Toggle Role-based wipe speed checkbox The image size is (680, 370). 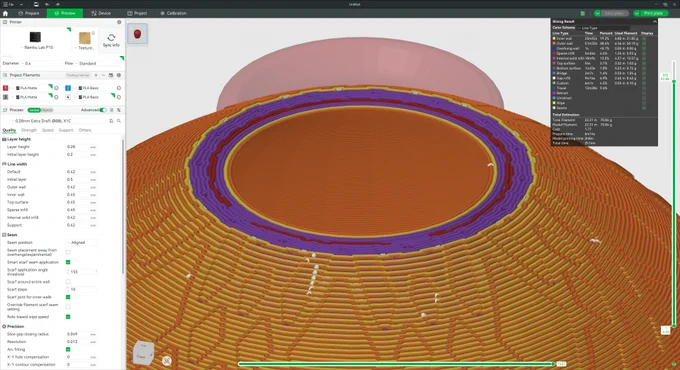coord(68,317)
